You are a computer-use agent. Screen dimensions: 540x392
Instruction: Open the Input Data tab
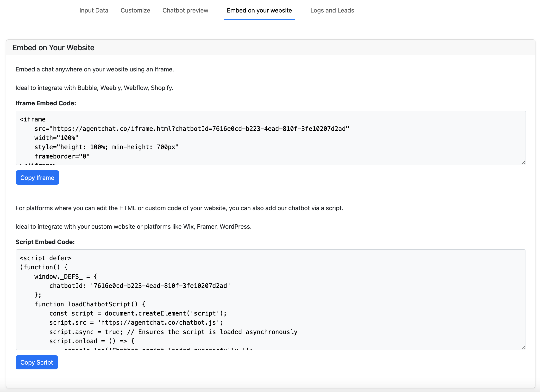pos(94,10)
